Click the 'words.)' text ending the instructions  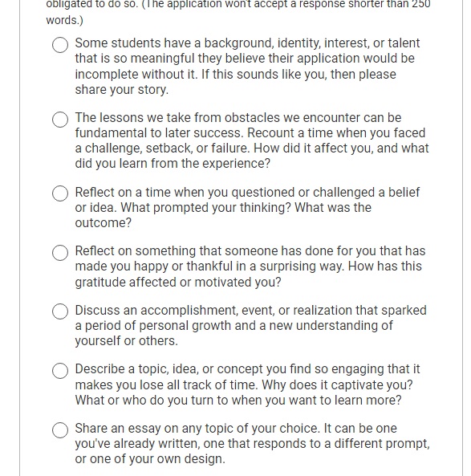[x=65, y=20]
